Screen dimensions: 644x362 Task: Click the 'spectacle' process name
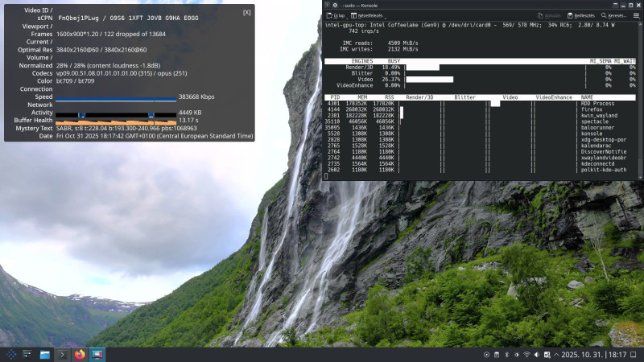point(595,121)
